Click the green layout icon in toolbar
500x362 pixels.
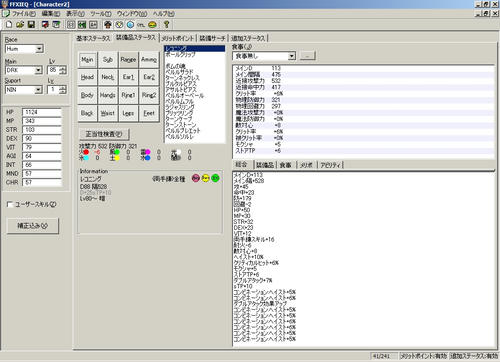(x=82, y=24)
